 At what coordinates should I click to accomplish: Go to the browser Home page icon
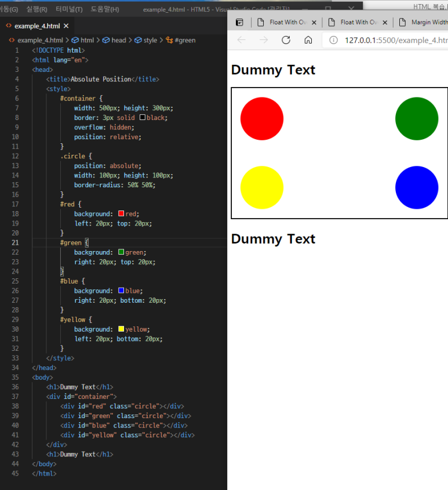308,40
